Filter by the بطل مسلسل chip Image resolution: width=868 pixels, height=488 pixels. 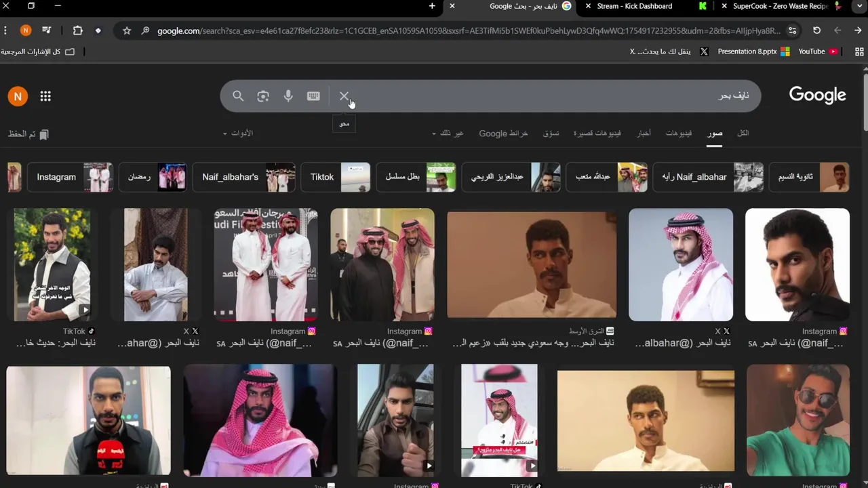(x=416, y=177)
